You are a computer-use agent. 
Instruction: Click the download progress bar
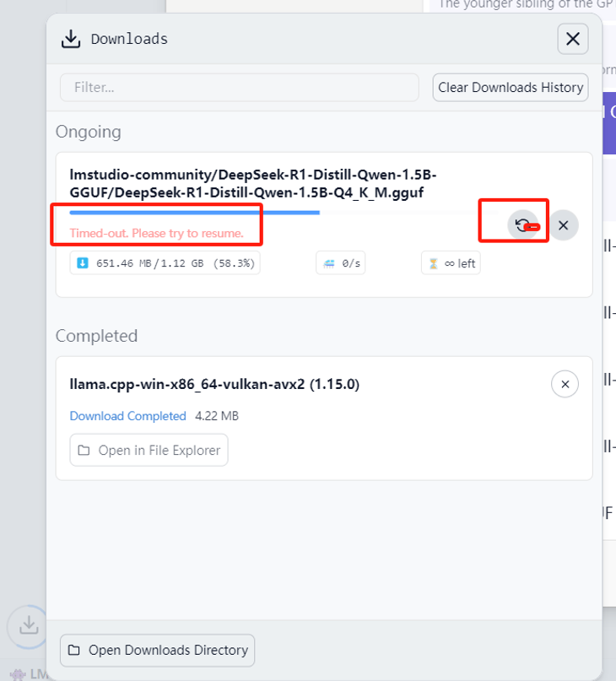point(284,213)
